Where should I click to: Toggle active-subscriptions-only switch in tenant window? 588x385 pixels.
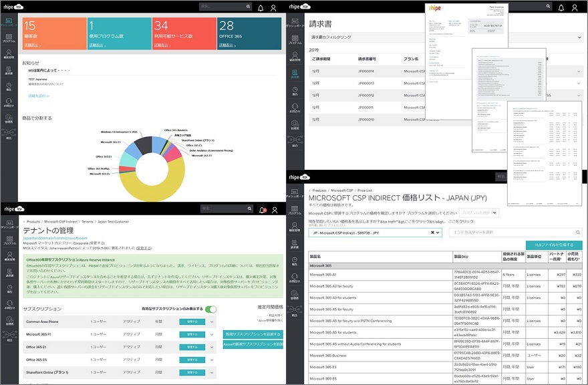tap(210, 309)
